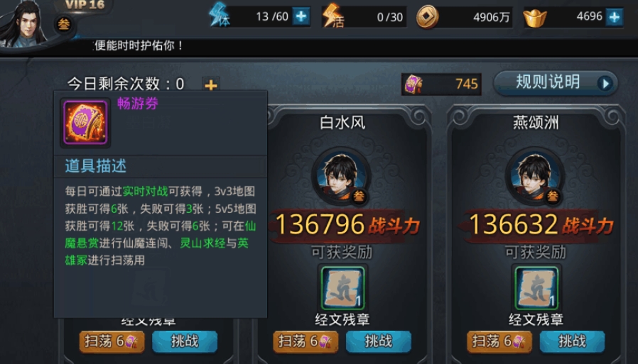Click the gold ingot icon

click(x=535, y=18)
